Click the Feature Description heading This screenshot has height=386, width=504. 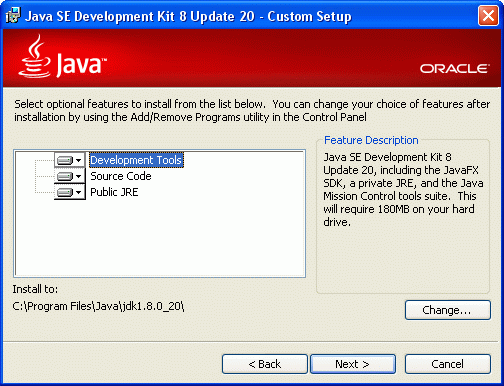point(371,140)
